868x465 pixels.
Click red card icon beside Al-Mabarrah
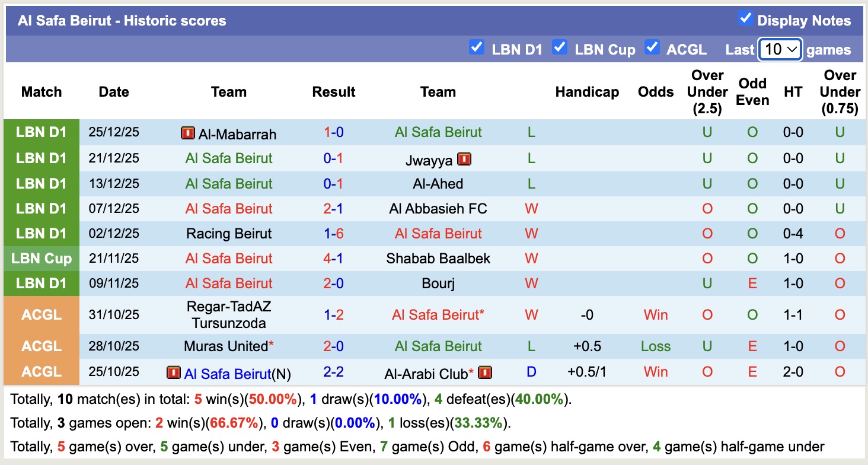188,133
